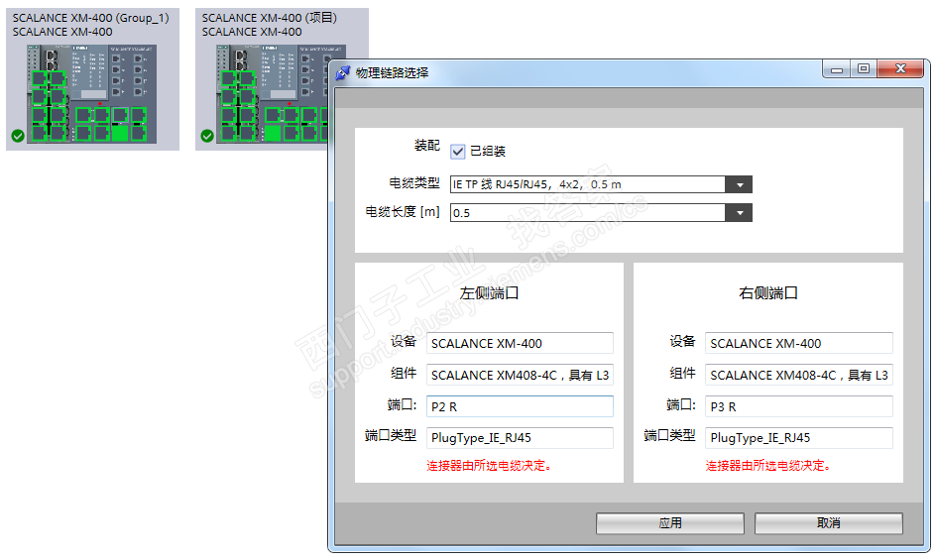Open the 电缆长度 [m] dropdown arrow
Screen dimensions: 936x560
click(x=739, y=212)
